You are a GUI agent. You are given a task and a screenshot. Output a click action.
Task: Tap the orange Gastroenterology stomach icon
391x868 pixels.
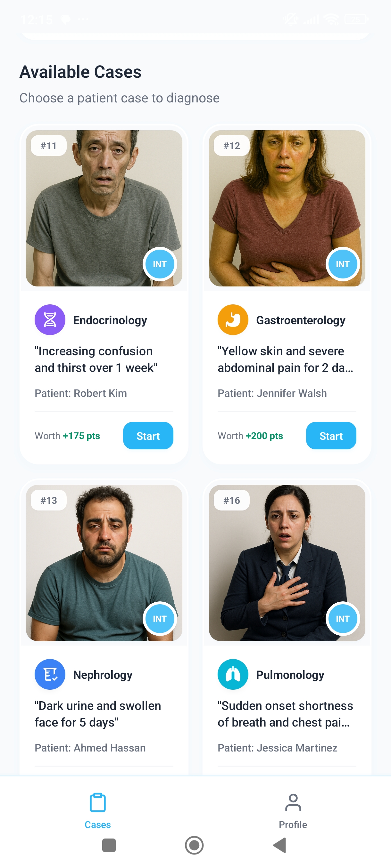pyautogui.click(x=233, y=319)
